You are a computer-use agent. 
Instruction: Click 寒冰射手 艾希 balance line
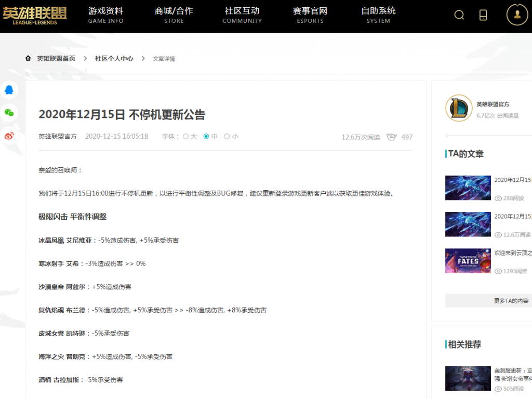coord(92,263)
